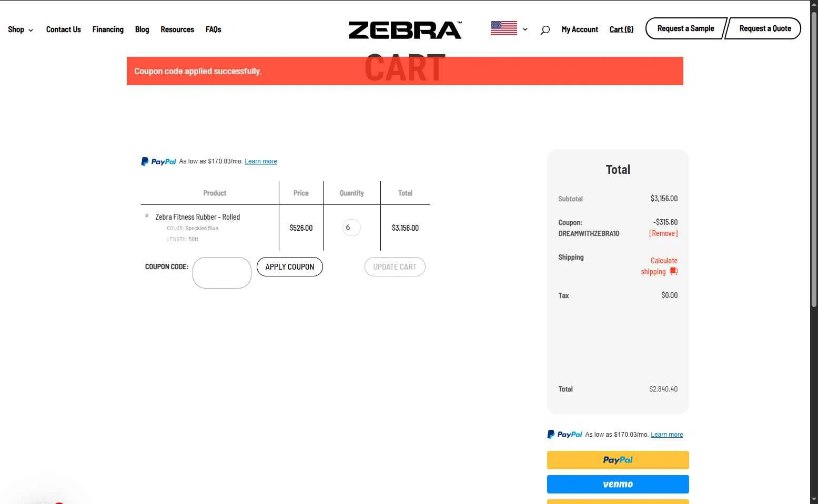Click the shipping truck icon
The width and height of the screenshot is (818, 504).
click(x=674, y=271)
